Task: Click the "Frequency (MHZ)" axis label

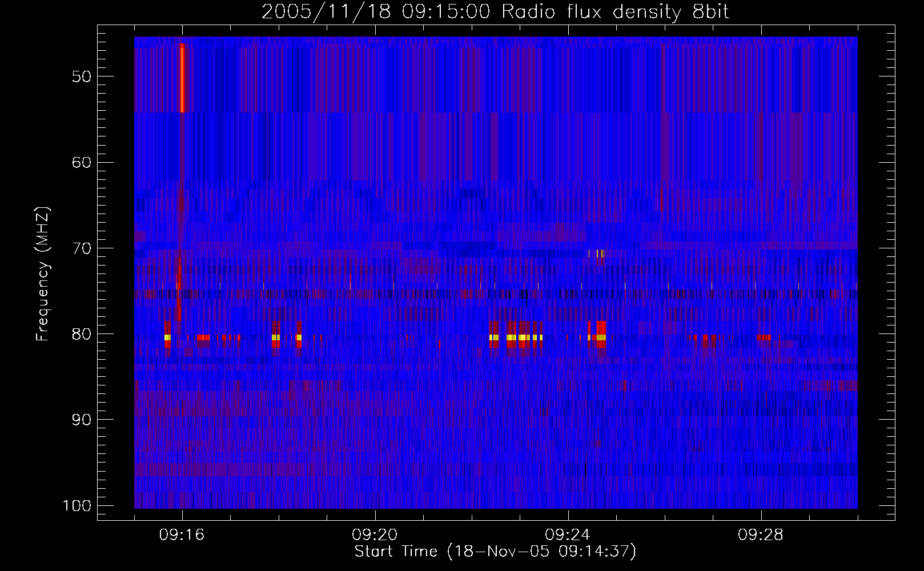Action: (x=43, y=274)
